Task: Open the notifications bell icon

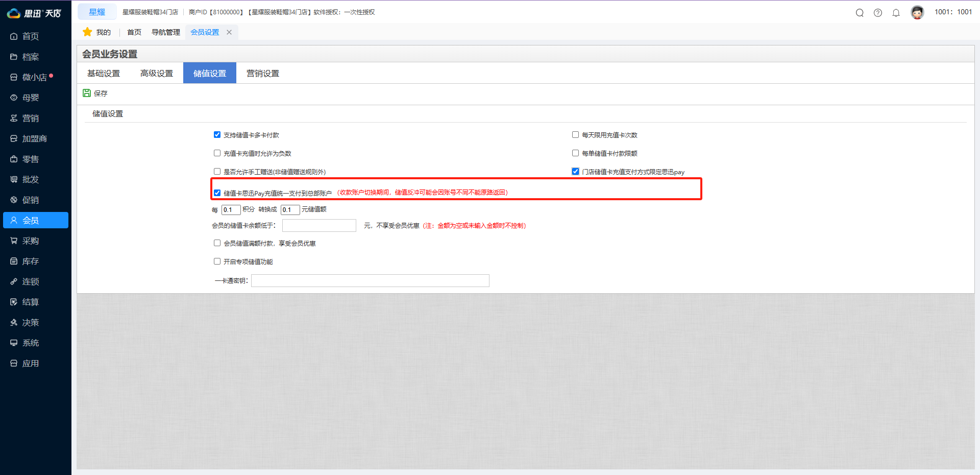Action: click(896, 13)
